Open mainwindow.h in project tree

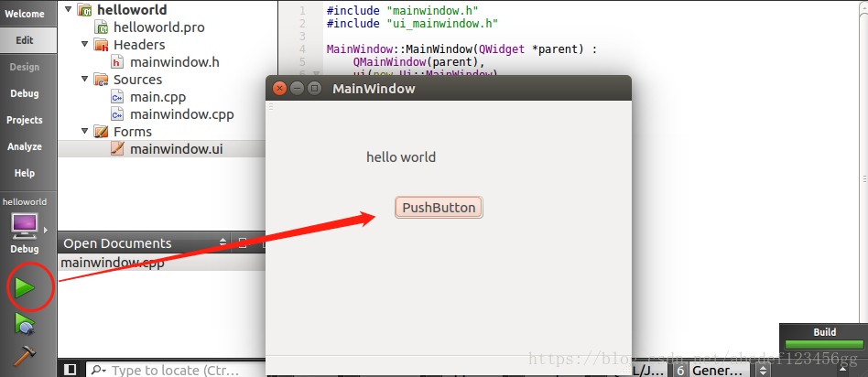[x=174, y=62]
